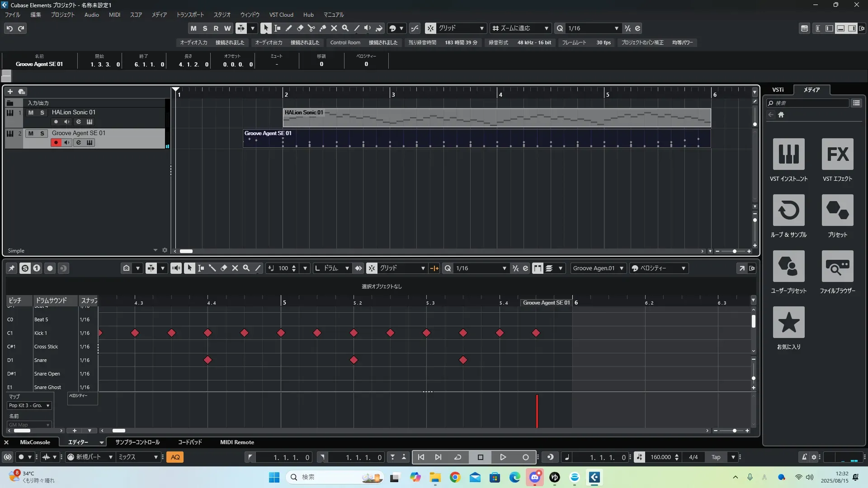Click the Tap tempo button
This screenshot has width=868, height=488.
tap(716, 457)
